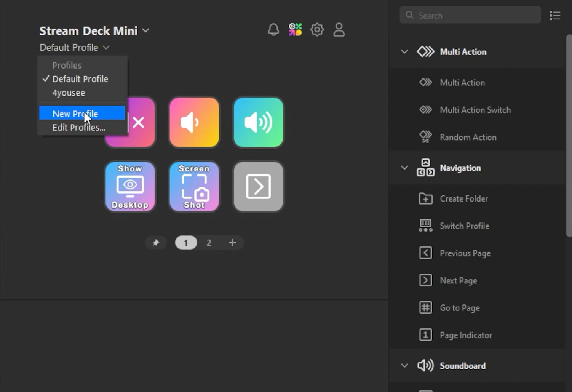
Task: Click the Multi Action category icon
Action: pos(425,52)
